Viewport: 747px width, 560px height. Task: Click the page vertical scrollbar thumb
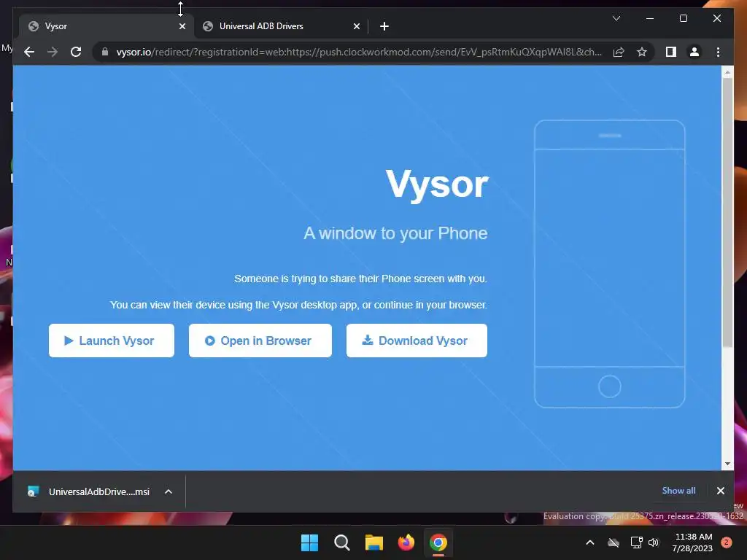727,212
